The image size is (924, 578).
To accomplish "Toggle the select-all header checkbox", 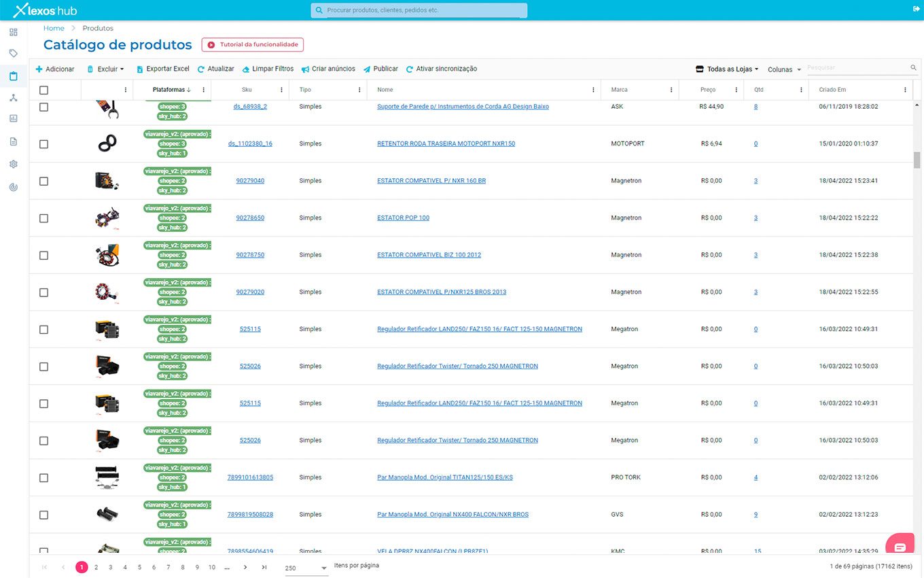I will (x=43, y=90).
